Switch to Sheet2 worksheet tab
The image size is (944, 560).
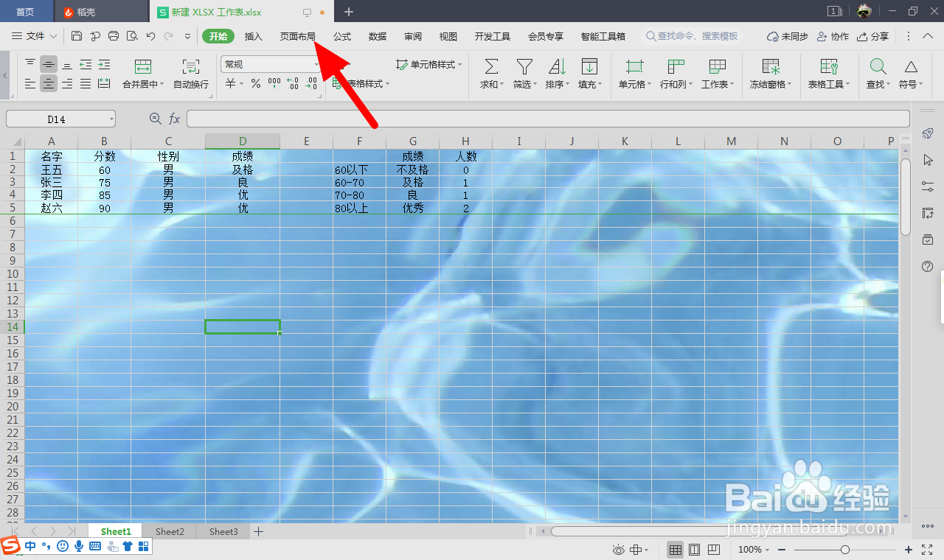click(170, 531)
